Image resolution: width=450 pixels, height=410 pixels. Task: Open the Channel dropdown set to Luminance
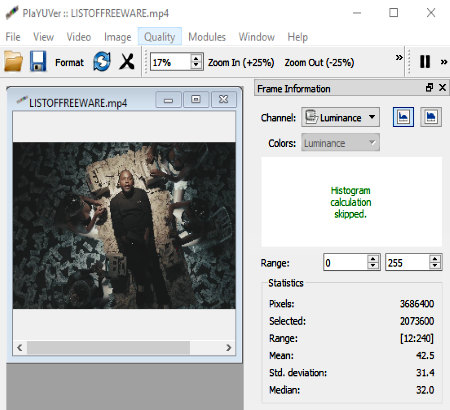[340, 117]
